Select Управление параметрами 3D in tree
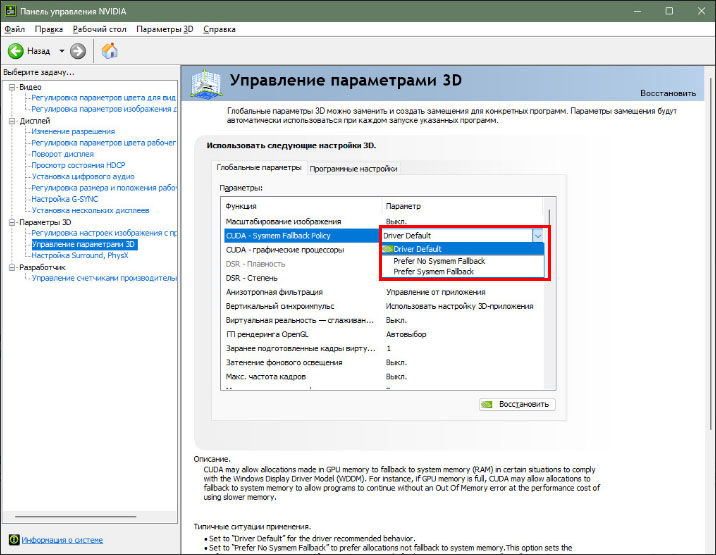 tap(84, 244)
